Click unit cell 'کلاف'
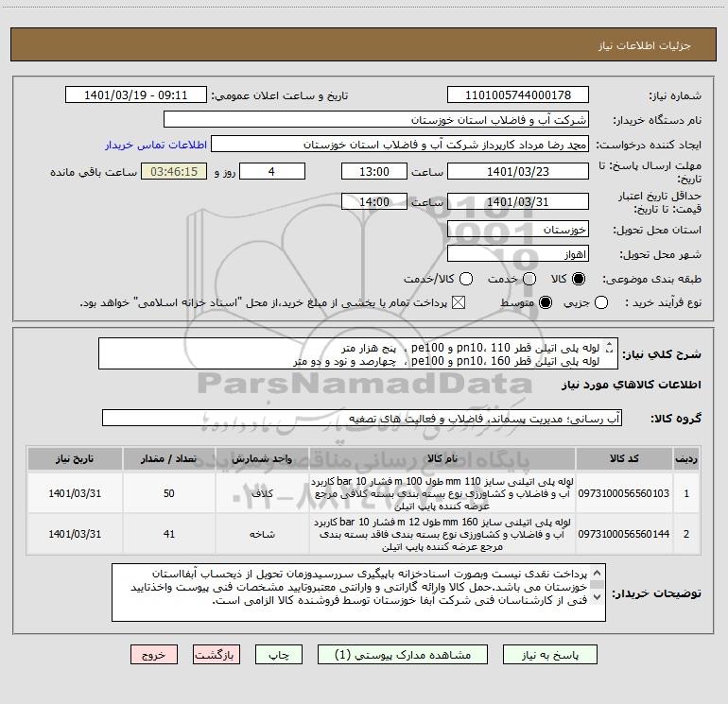The width and height of the screenshot is (728, 704). click(x=262, y=493)
